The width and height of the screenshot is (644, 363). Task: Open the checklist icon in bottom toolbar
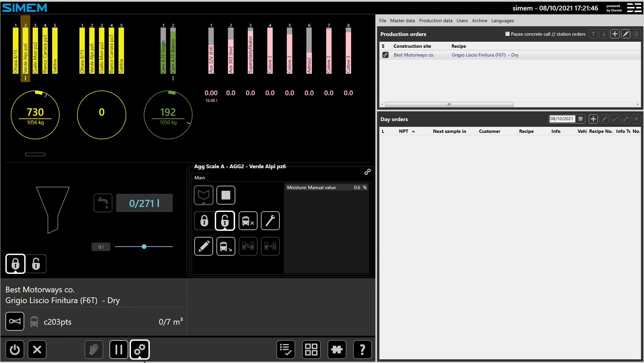285,350
